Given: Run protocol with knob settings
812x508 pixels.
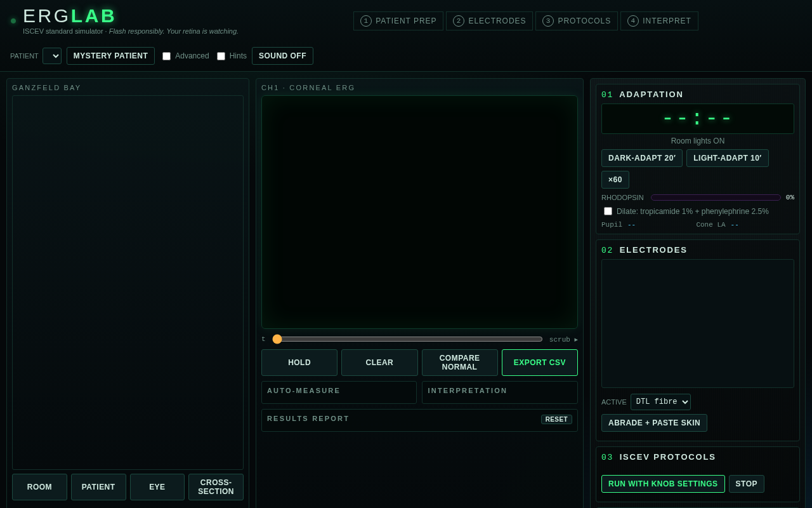Looking at the screenshot, I should click(663, 484).
